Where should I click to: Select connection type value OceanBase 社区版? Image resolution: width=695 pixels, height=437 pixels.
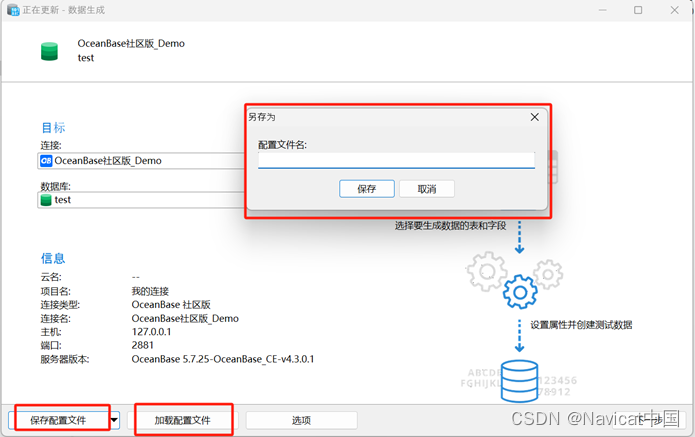tap(171, 304)
